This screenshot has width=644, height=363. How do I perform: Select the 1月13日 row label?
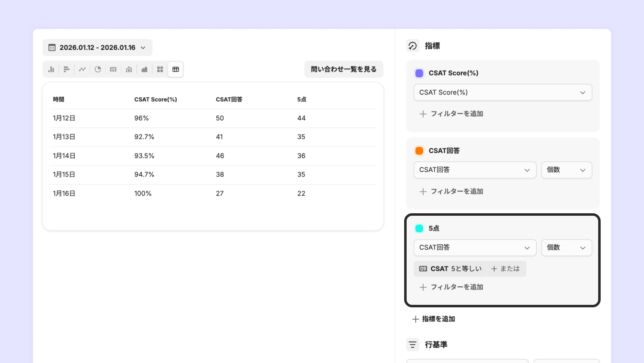click(64, 137)
